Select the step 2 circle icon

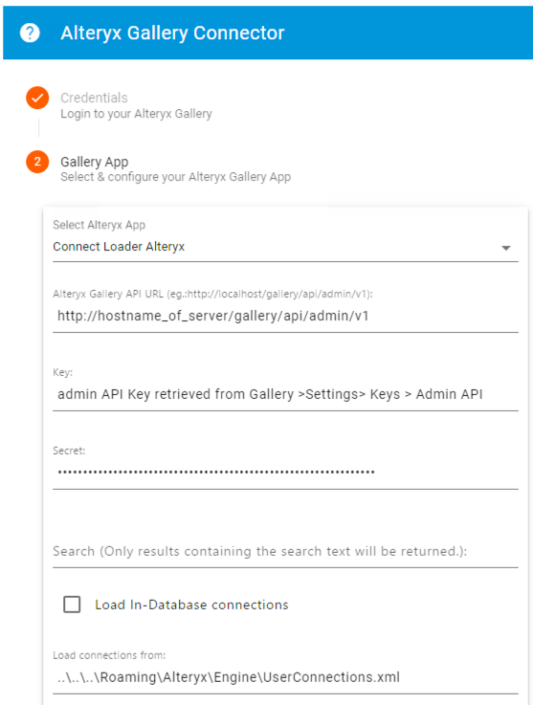(37, 161)
